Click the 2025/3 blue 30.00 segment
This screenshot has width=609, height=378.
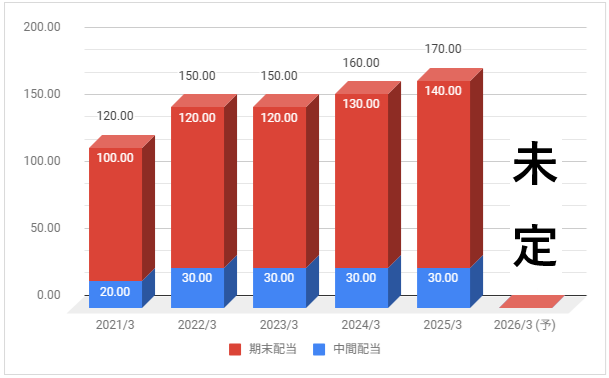click(x=444, y=288)
